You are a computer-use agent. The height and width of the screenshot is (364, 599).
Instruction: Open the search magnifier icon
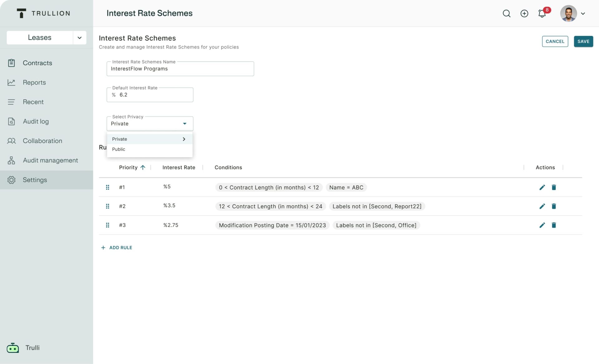tap(506, 13)
